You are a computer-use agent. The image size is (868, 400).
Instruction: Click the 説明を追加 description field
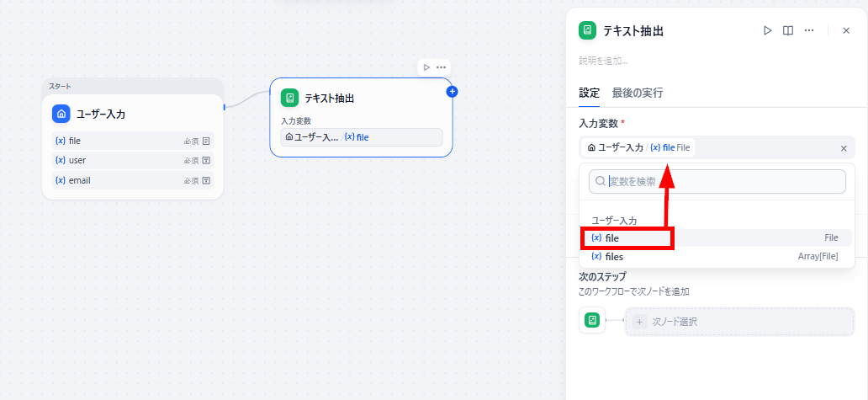tap(603, 61)
